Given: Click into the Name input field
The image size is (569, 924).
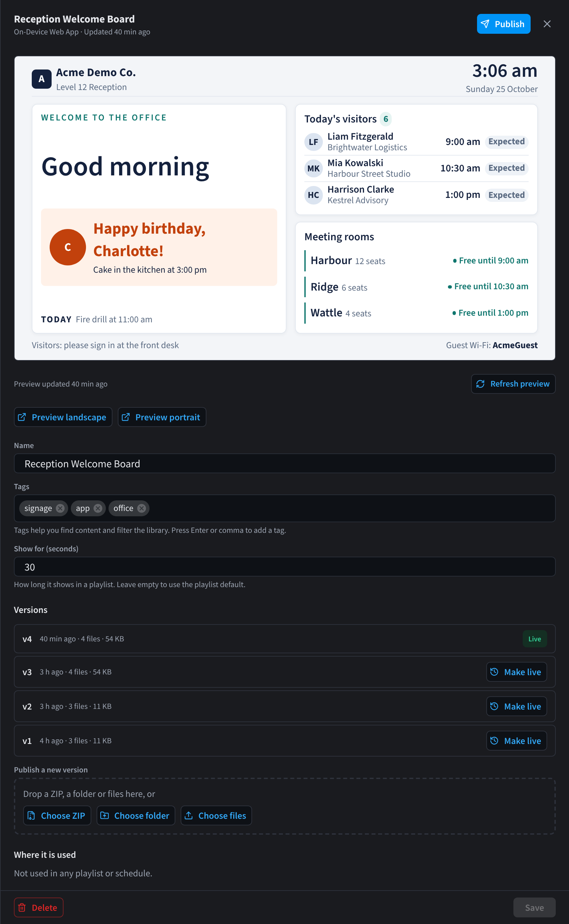Looking at the screenshot, I should tap(284, 463).
